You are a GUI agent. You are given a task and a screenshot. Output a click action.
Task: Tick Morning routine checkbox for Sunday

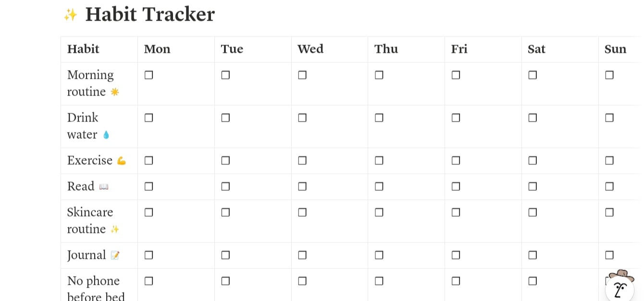click(x=609, y=75)
